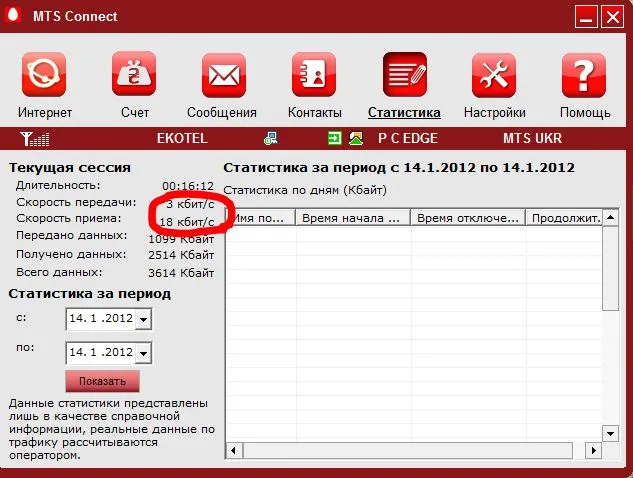Open the Интернет section icon
The height and width of the screenshot is (478, 633).
44,74
